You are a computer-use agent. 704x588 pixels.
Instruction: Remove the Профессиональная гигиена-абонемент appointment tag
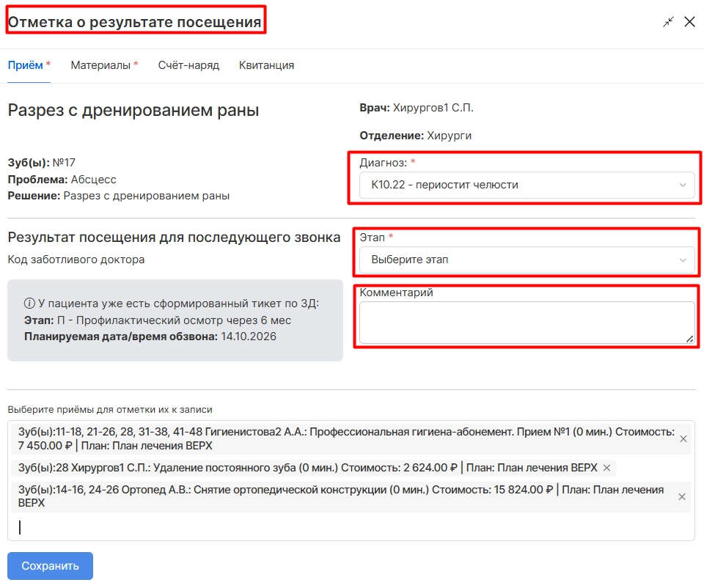(x=683, y=439)
